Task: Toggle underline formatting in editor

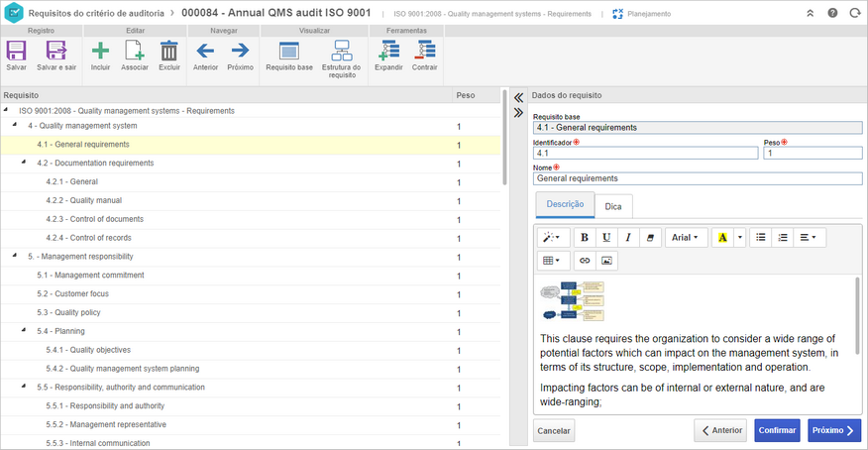Action: pos(606,238)
